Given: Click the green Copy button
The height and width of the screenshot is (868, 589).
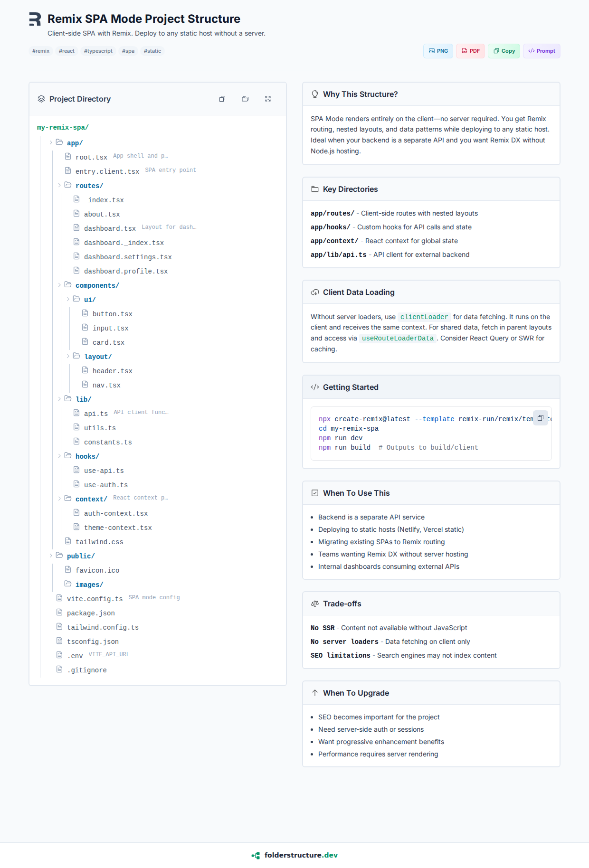Looking at the screenshot, I should point(504,51).
